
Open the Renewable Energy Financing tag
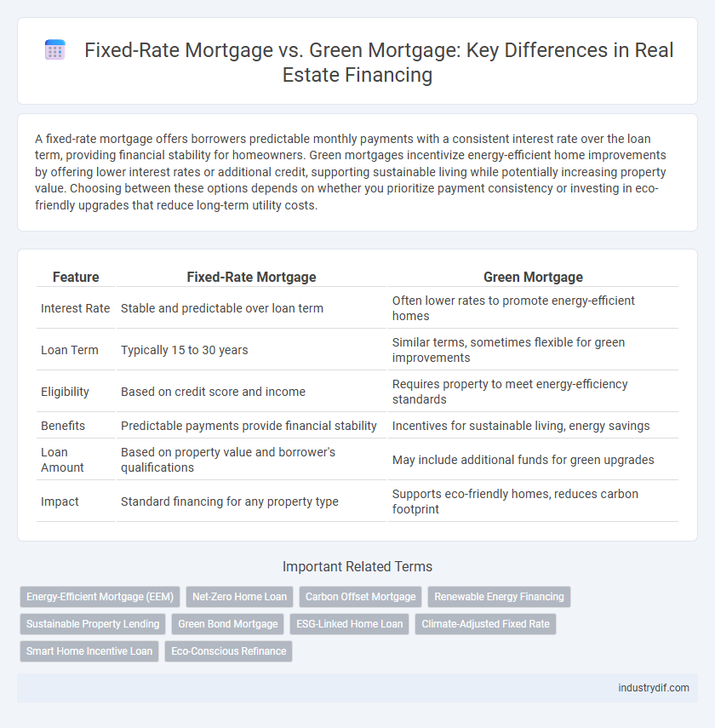(499, 597)
